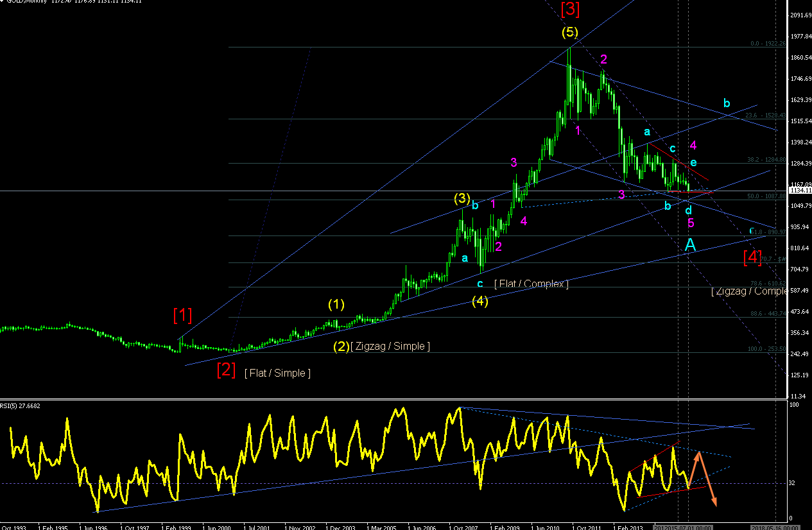The width and height of the screenshot is (812, 530).
Task: Select the 78.6 - 610.62 Fibonacci level label
Action: (768, 283)
